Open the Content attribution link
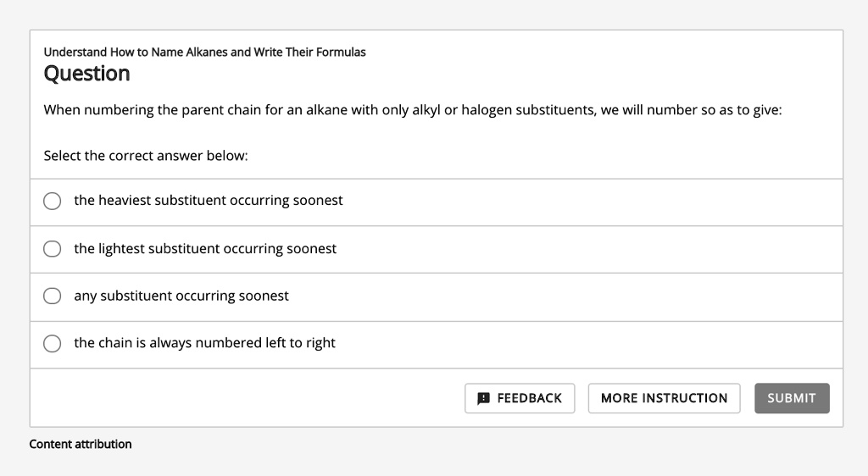The image size is (868, 476). coord(81,444)
